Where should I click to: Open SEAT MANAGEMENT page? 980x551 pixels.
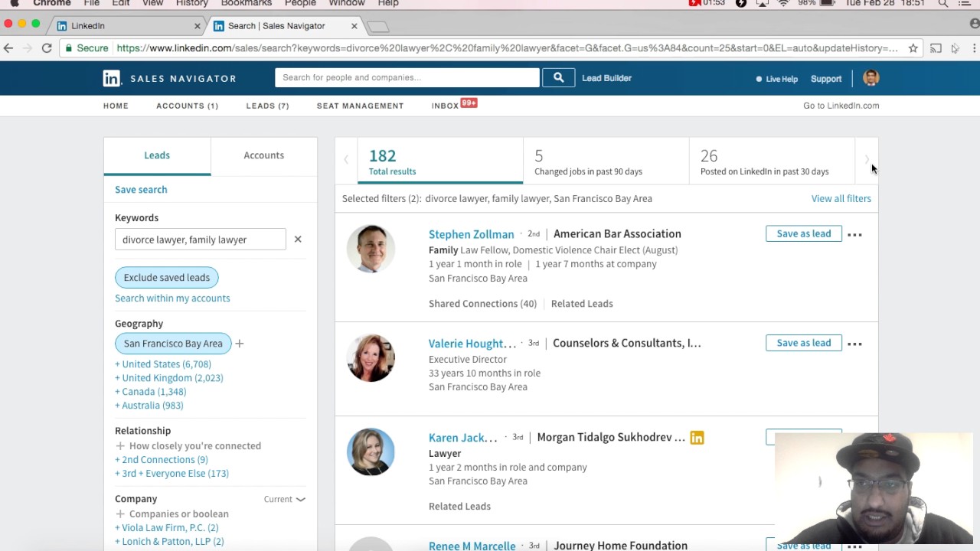point(361,106)
